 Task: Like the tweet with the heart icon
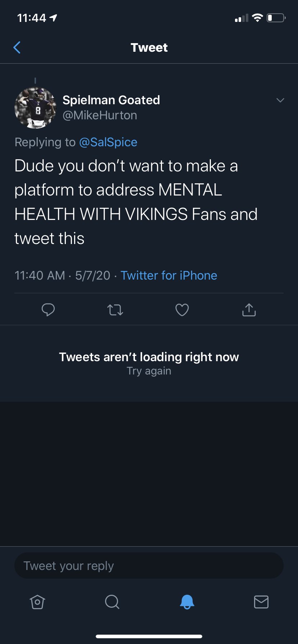pyautogui.click(x=182, y=309)
